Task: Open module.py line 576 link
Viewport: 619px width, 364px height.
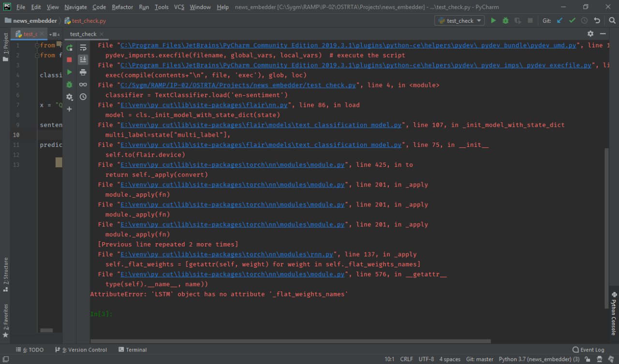Action: pos(232,274)
